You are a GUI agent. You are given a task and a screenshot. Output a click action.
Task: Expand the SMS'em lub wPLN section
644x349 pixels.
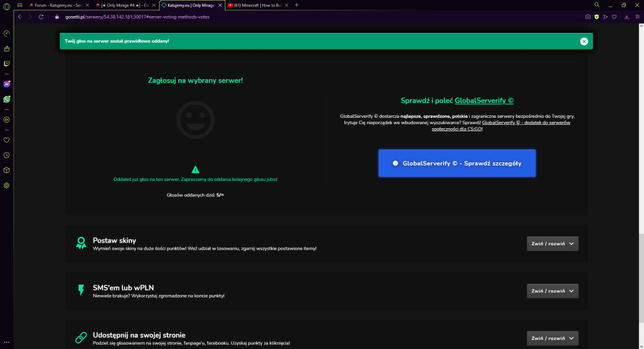pos(553,291)
